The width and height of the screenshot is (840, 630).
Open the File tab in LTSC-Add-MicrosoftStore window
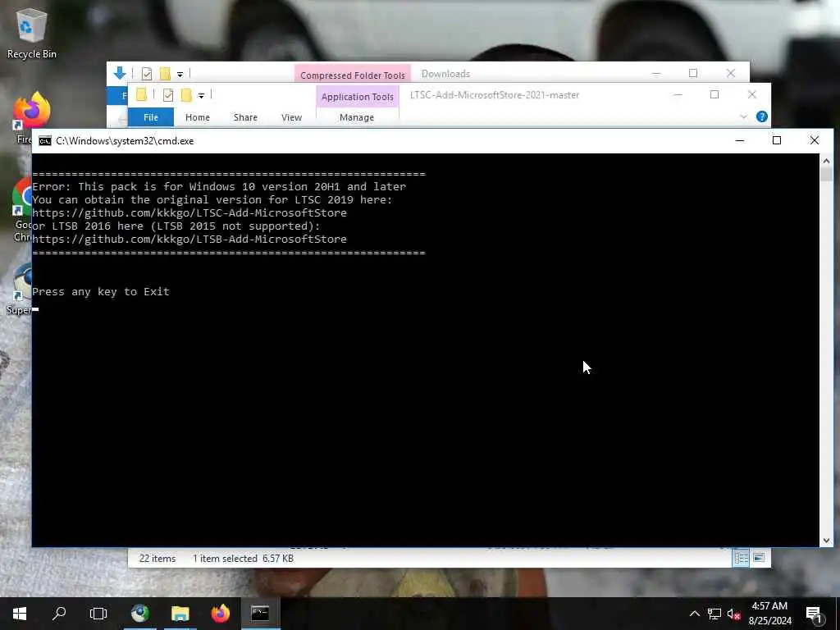click(x=151, y=117)
